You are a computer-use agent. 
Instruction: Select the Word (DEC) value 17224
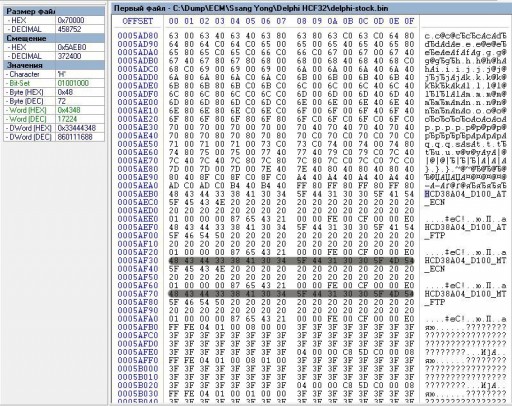(67, 119)
